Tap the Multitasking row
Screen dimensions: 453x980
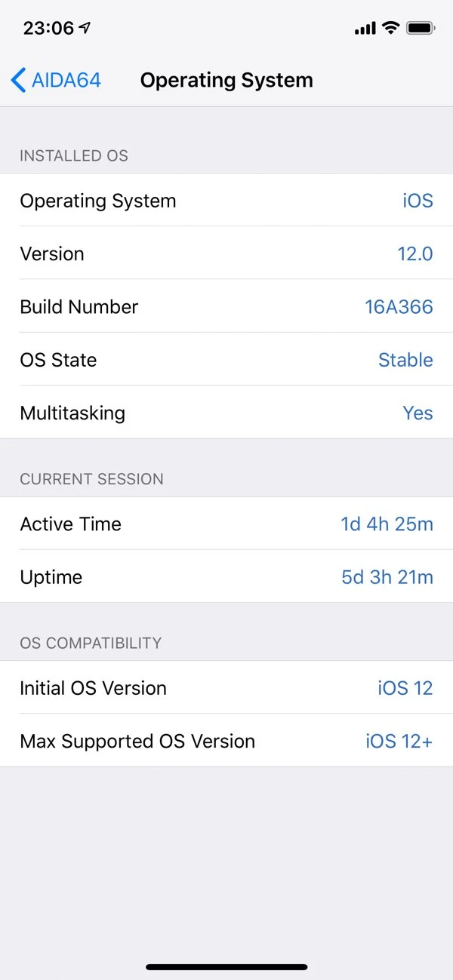coord(226,413)
